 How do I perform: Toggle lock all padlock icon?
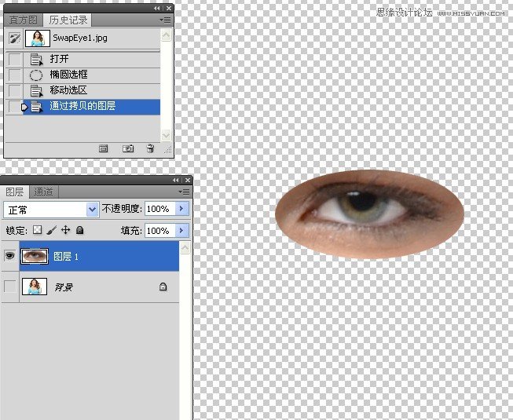(80, 231)
